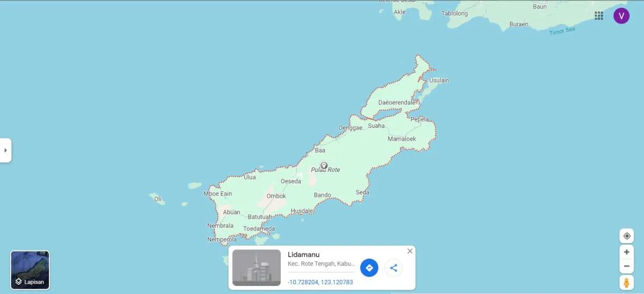Select the Mamaloek place label

coord(401,139)
